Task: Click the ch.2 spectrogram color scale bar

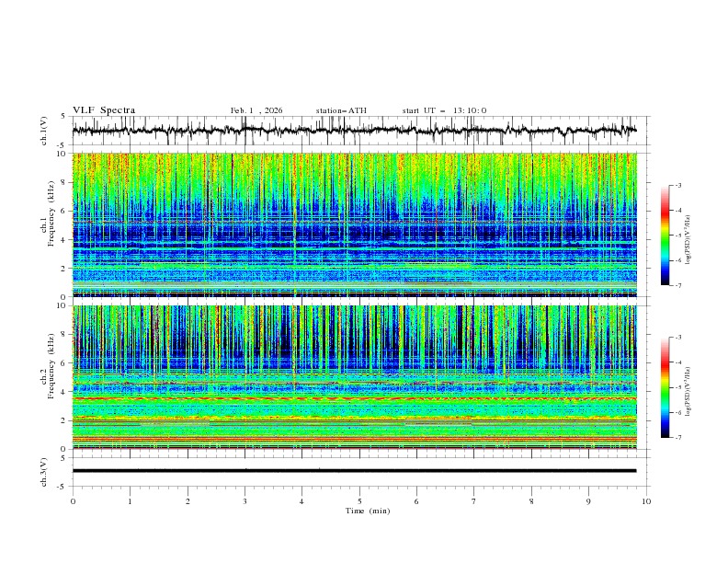Action: tap(665, 387)
